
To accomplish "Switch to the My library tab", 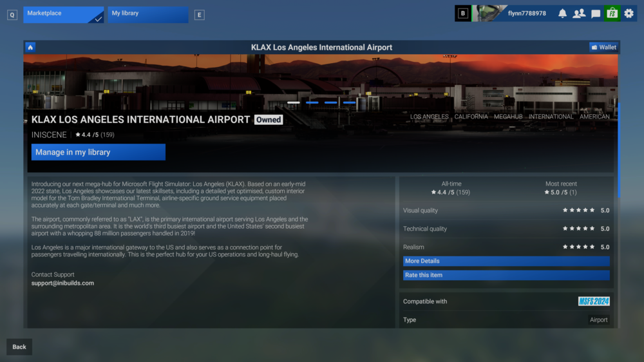I will tap(147, 14).
